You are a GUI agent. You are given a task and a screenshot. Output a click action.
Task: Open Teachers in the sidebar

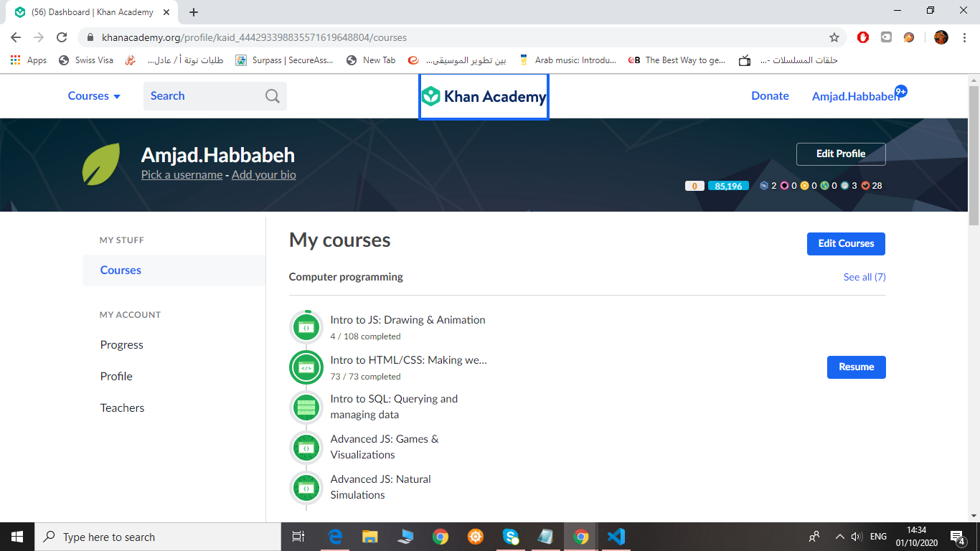(122, 408)
